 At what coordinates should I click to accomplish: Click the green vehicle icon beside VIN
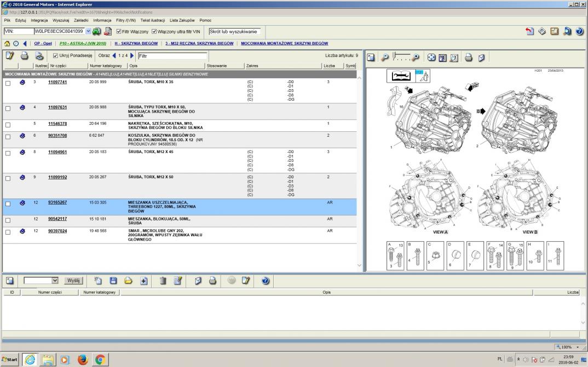pyautogui.click(x=96, y=31)
